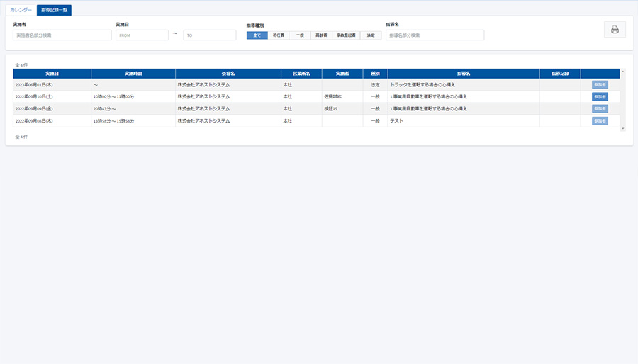638x364 pixels.
Task: Open 参加者 for the 2022年09月08日 record
Action: click(x=600, y=121)
